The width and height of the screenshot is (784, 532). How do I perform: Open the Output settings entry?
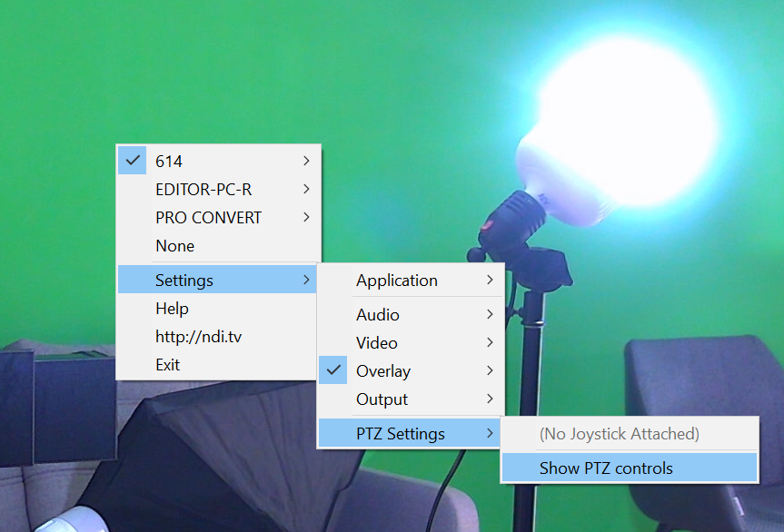pyautogui.click(x=382, y=399)
